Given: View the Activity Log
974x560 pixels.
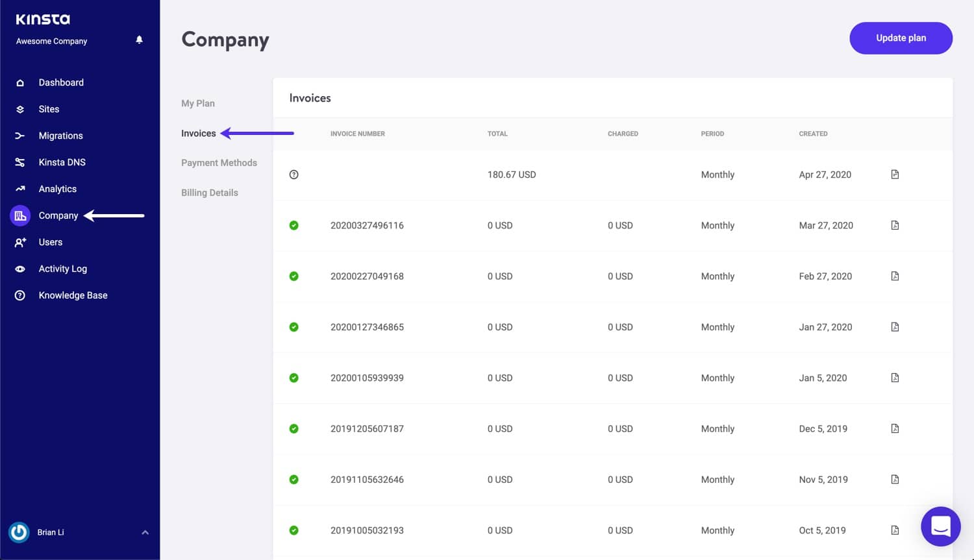Looking at the screenshot, I should coord(62,269).
